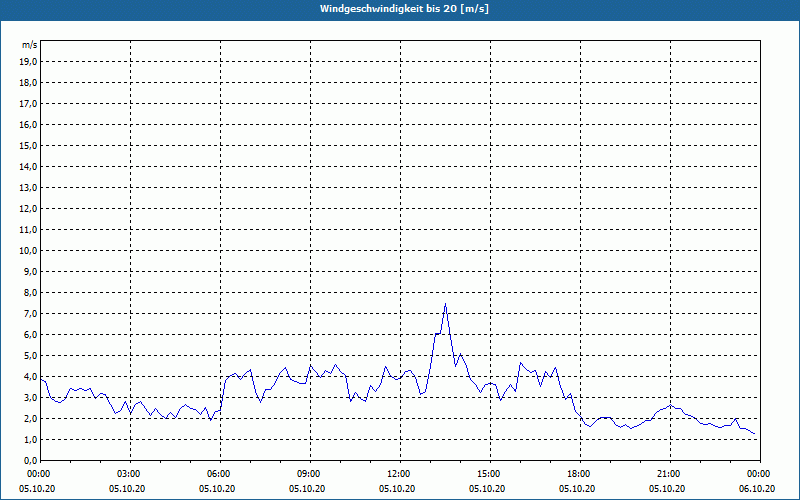Image resolution: width=800 pixels, height=500 pixels.
Task: Click the 21:00 time label
Action: [x=669, y=474]
